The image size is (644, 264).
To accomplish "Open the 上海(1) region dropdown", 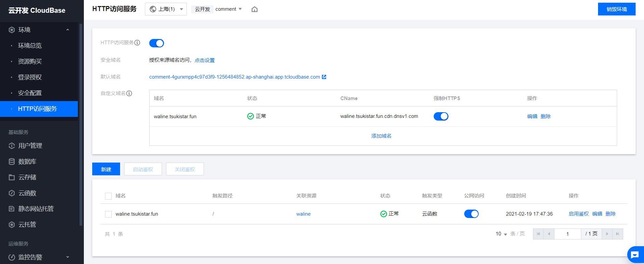I will [x=166, y=9].
